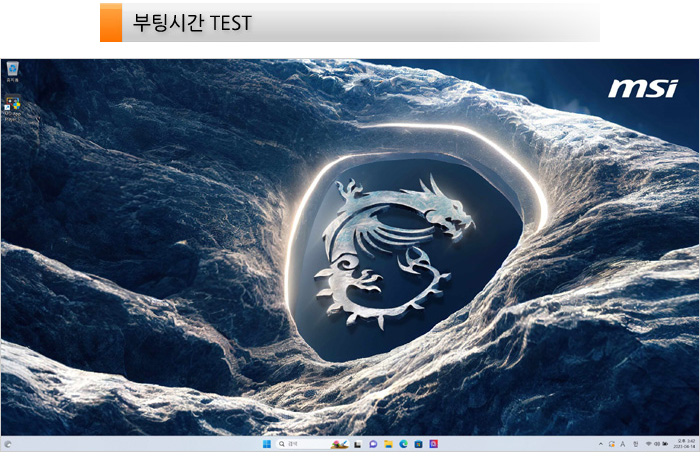Expand the hidden system tray icons
Viewport: 700px width, 456px height.
[x=600, y=444]
